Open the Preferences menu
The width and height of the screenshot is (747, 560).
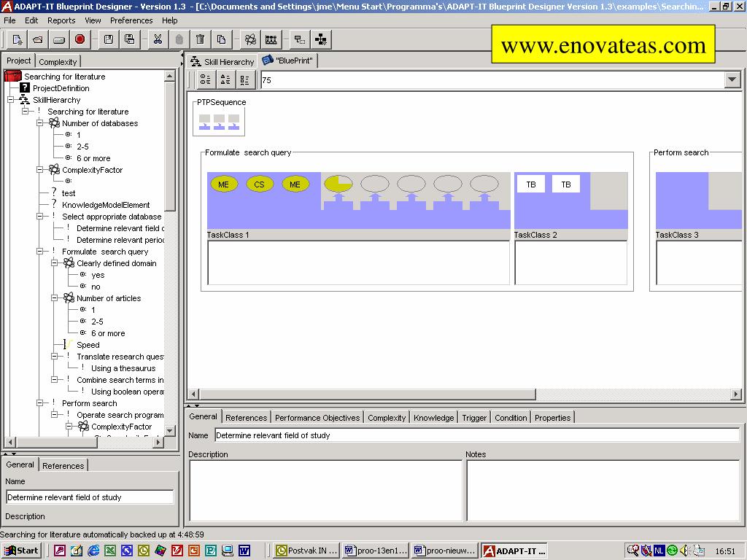(x=131, y=20)
